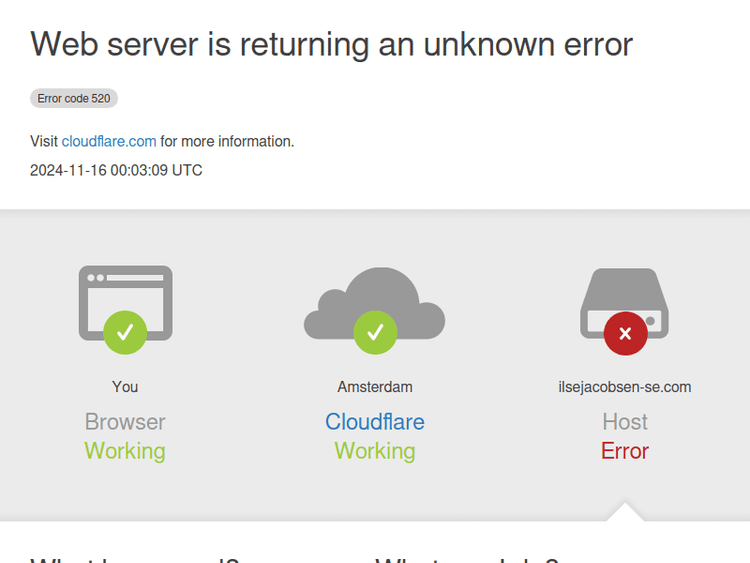Click the red "Error" status text

click(625, 451)
